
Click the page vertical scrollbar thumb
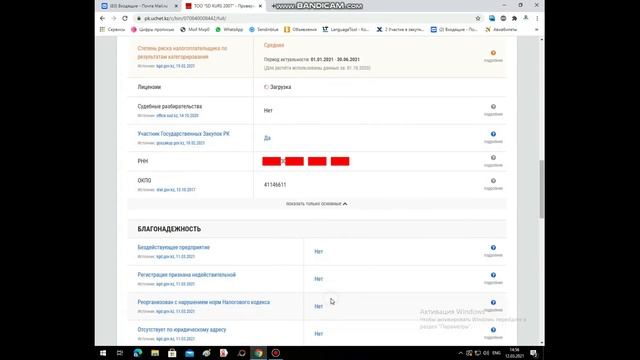[x=542, y=189]
